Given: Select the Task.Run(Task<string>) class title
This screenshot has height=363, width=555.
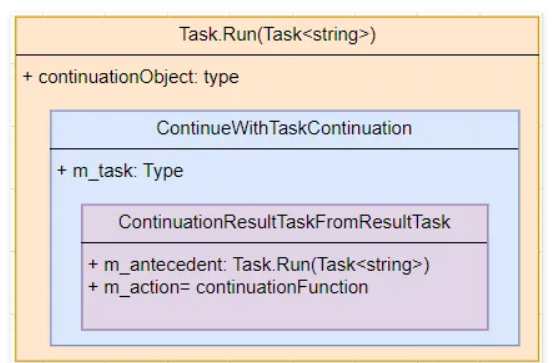Looking at the screenshot, I should pyautogui.click(x=278, y=35).
